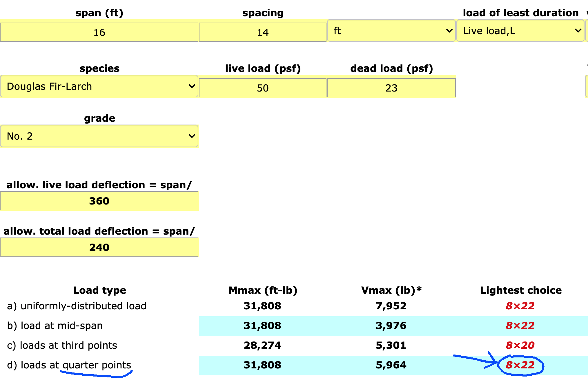Viewport: 588px width, 380px height.
Task: Click the Vmax value 5,964
Action: 391,365
